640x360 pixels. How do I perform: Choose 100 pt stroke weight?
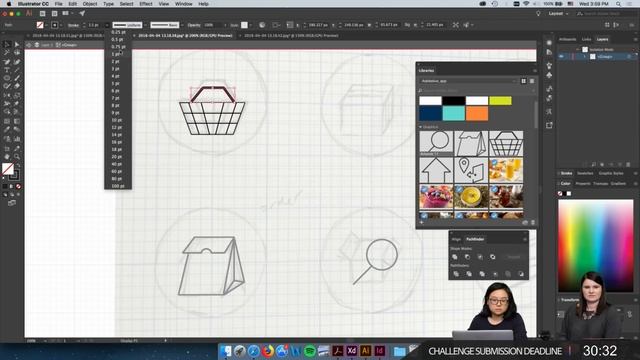pos(118,186)
